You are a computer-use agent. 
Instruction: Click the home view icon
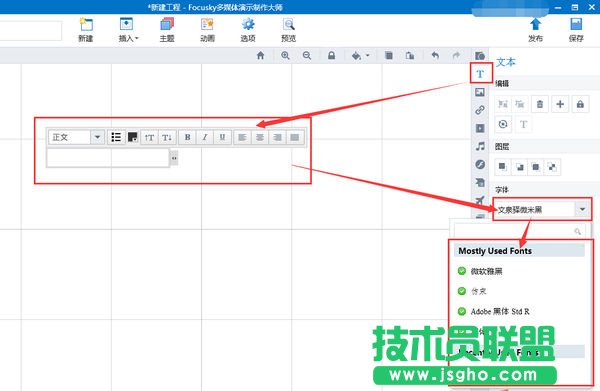[261, 55]
